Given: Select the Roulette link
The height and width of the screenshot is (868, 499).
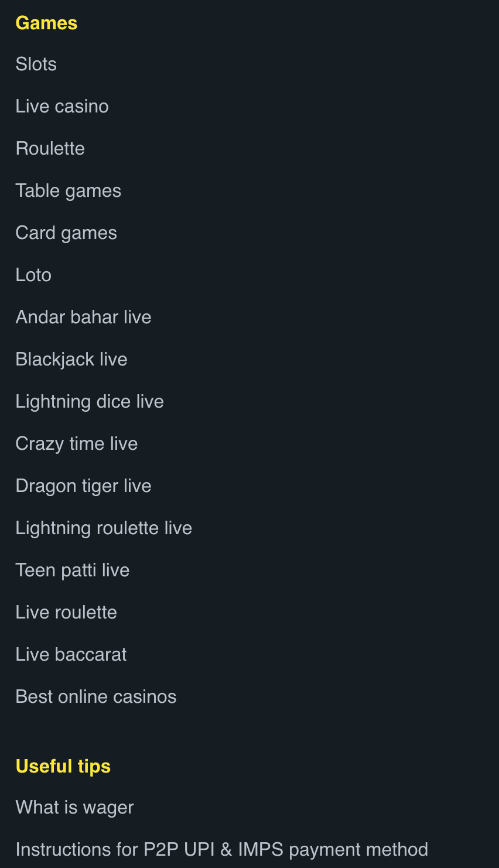Looking at the screenshot, I should click(50, 148).
